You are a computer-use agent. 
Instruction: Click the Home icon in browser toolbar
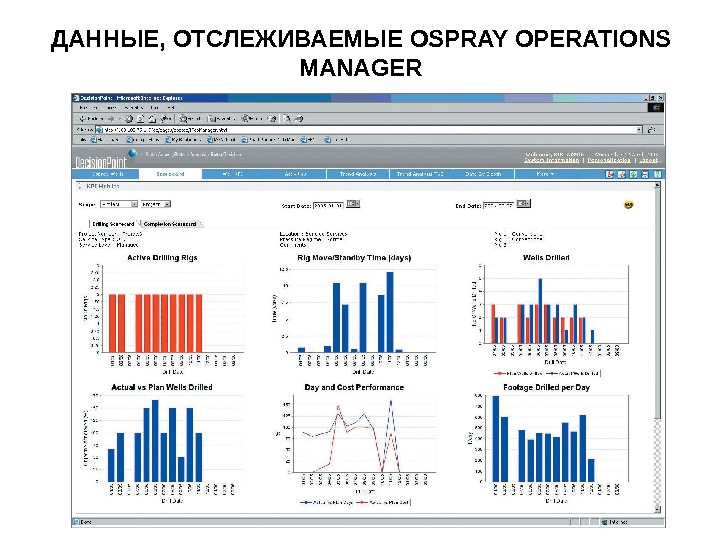click(152, 118)
